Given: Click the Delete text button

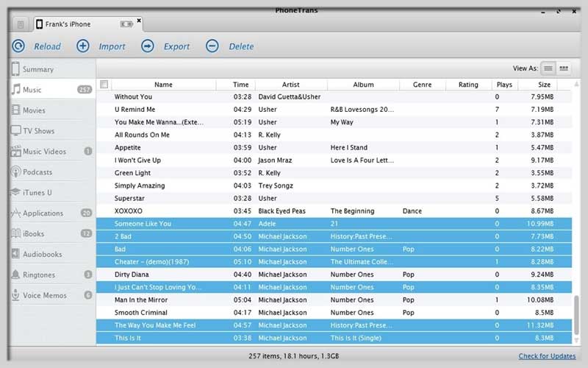Looking at the screenshot, I should [241, 46].
